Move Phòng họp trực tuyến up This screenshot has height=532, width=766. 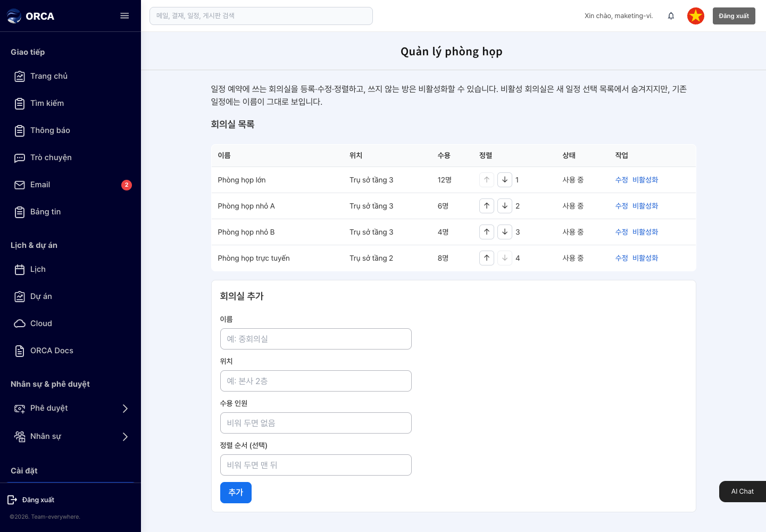point(487,258)
